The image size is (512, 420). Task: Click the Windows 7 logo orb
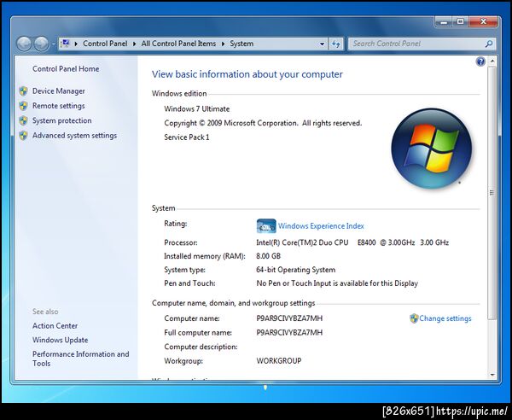coord(431,149)
